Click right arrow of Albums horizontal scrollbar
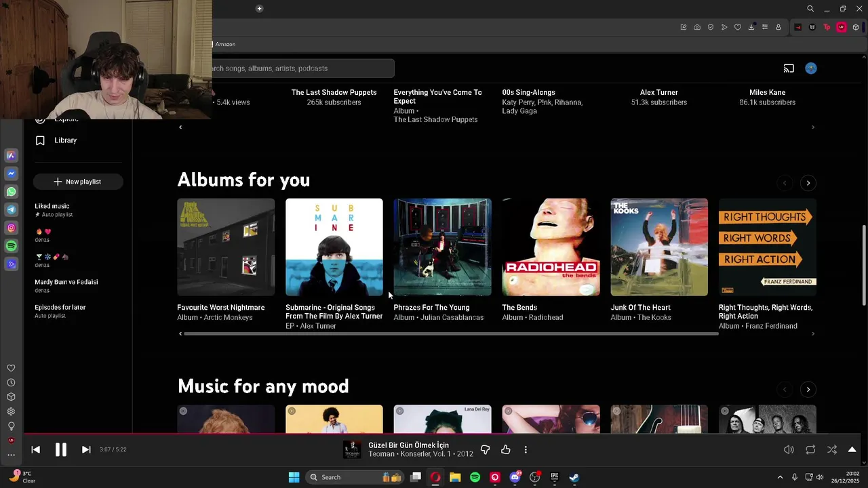This screenshot has width=868, height=488. pos(813,333)
